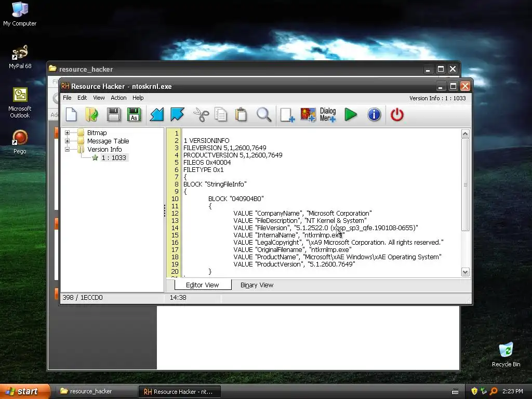
Task: Click the "ProductName" value line
Action: (x=337, y=257)
